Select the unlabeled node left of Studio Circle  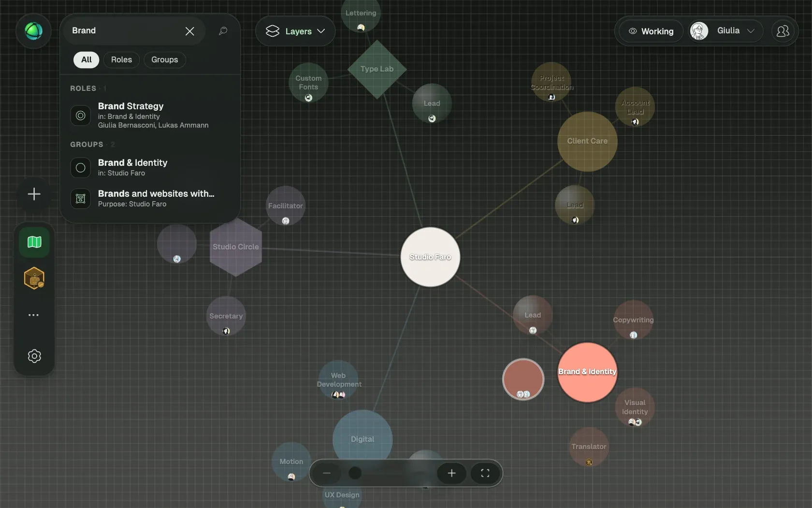click(x=177, y=244)
